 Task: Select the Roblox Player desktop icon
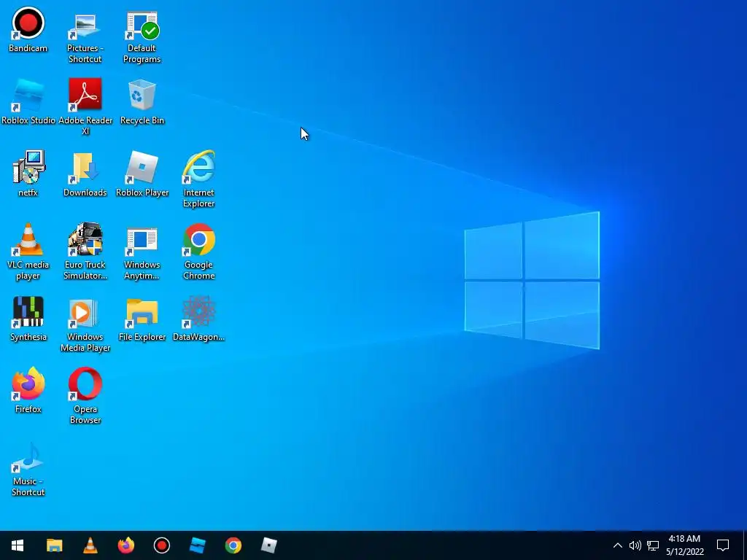pyautogui.click(x=142, y=174)
